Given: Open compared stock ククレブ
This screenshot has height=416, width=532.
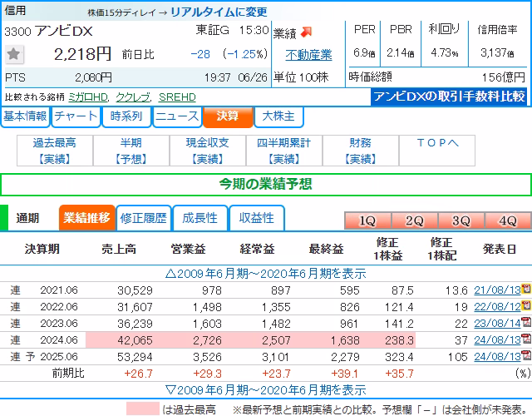Looking at the screenshot, I should click(133, 97).
